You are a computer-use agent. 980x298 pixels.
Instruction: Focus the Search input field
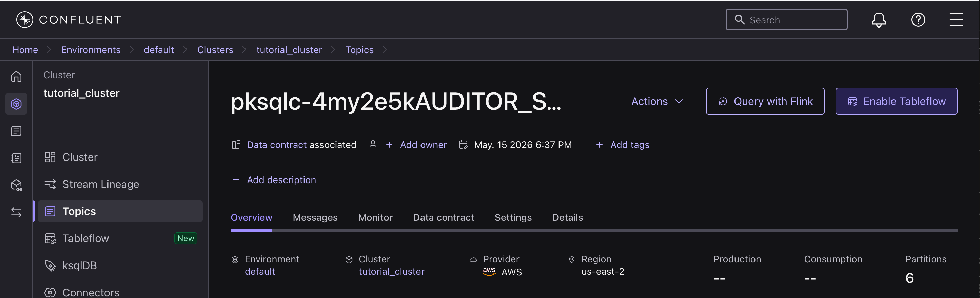coord(786,19)
